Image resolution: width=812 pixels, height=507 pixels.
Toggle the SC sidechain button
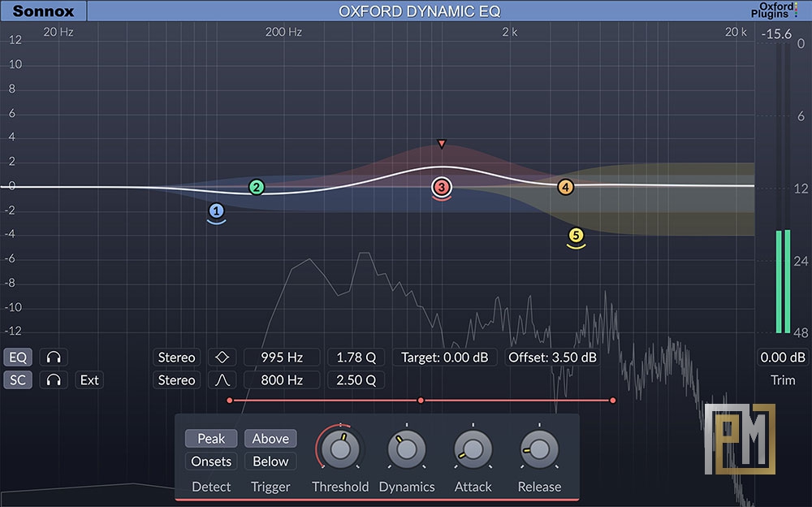pos(18,380)
